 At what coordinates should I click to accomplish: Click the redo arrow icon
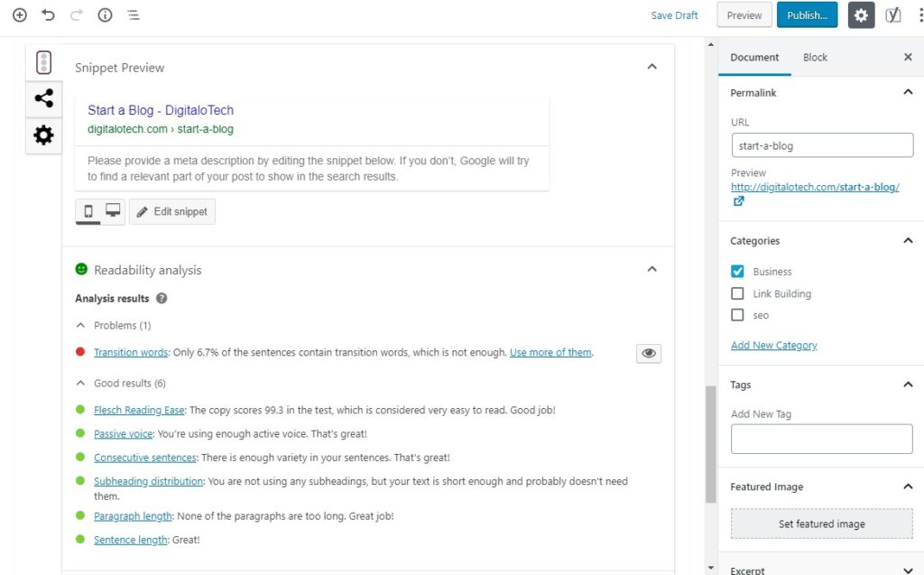tap(77, 15)
